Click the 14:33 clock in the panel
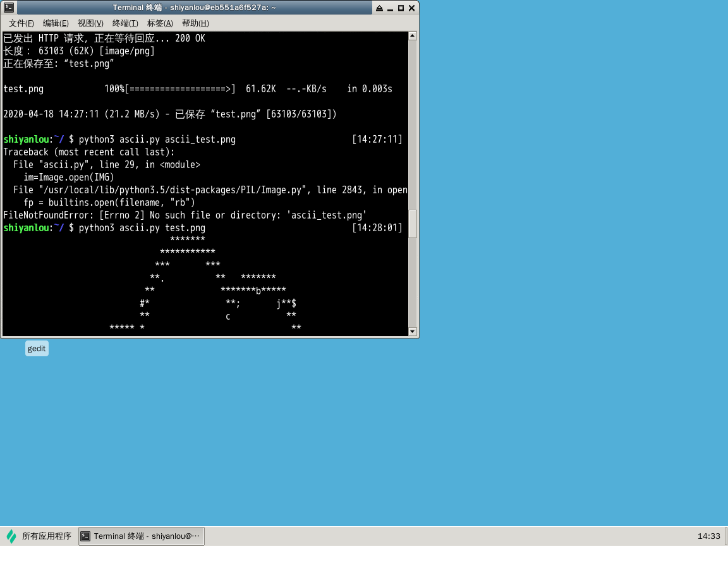This screenshot has height=566, width=728. (x=708, y=536)
